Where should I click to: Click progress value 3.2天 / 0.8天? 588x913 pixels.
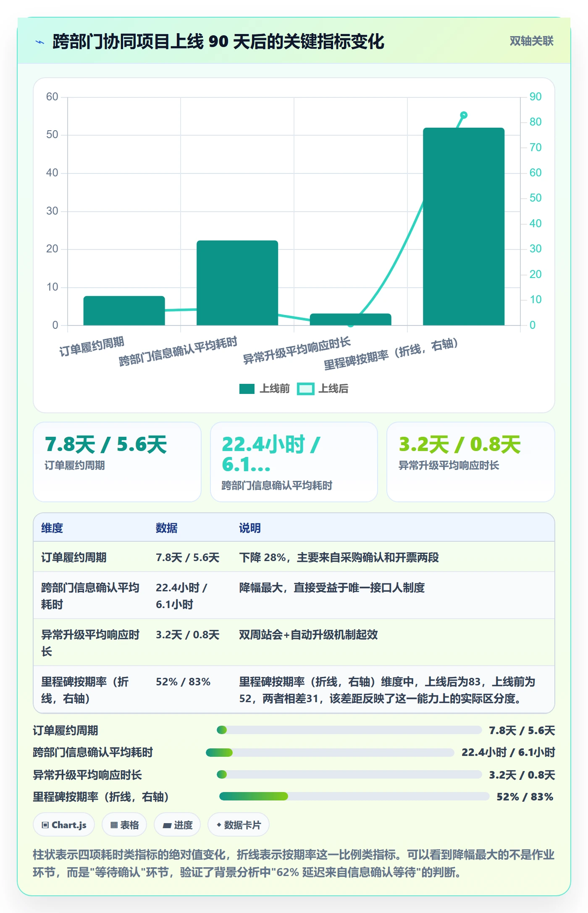point(522,775)
